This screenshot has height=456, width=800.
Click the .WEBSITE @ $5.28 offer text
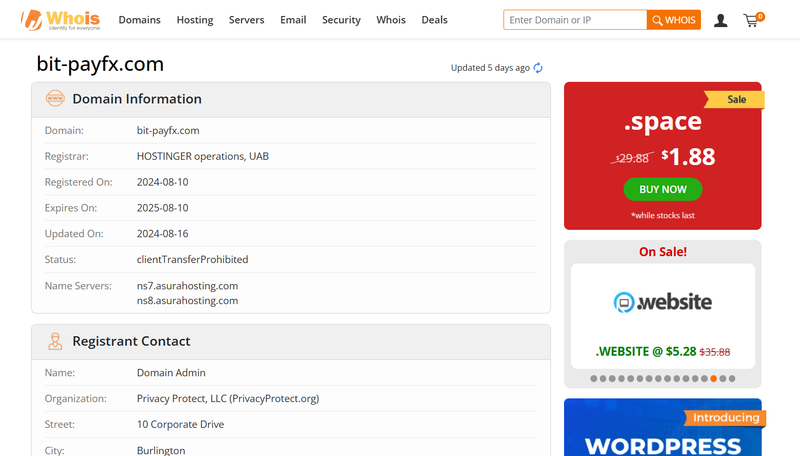point(663,351)
